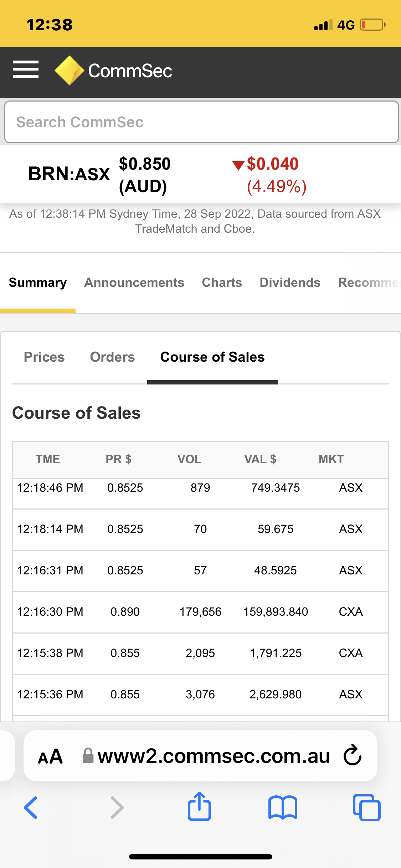Open the hamburger navigation menu
Image resolution: width=401 pixels, height=868 pixels.
26,69
